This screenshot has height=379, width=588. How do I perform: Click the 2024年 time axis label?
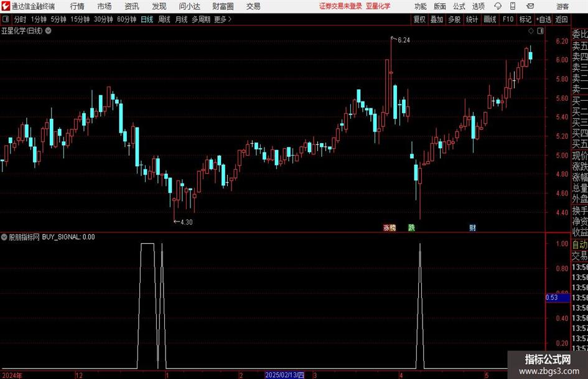pyautogui.click(x=12, y=375)
